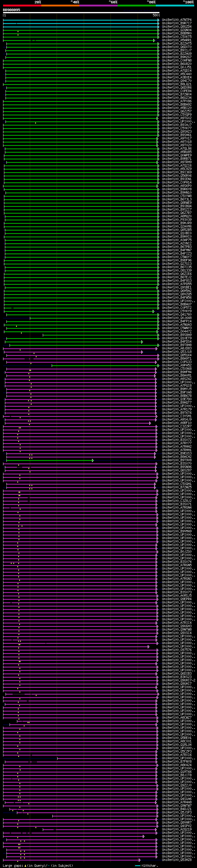Select hit label UniRef100_B9T8H8
197x868 pixels.
click(x=177, y=345)
